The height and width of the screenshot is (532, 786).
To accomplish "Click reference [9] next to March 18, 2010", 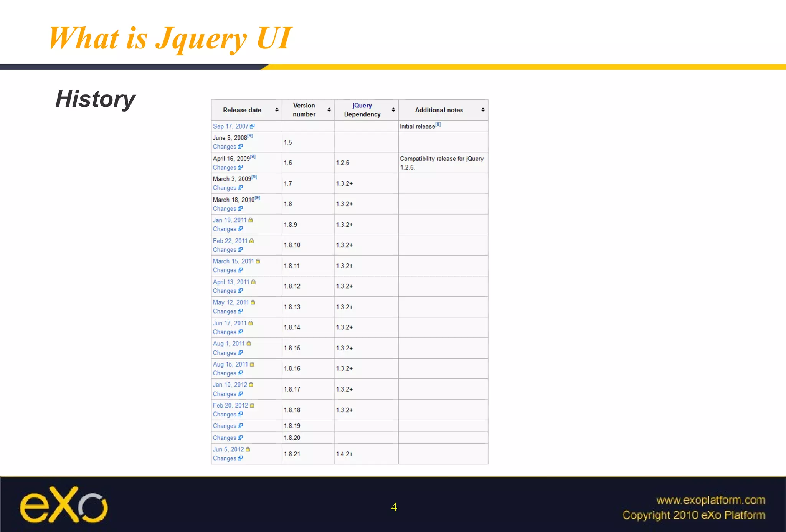I will 257,198.
